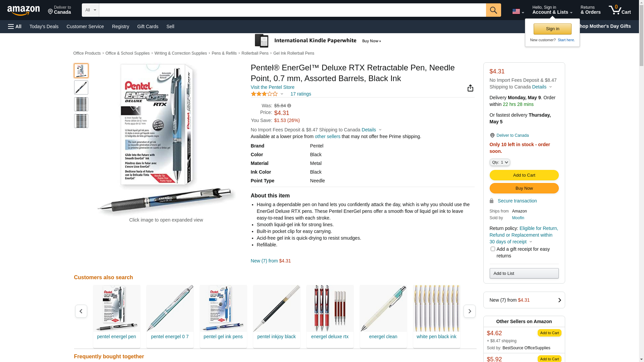Visit the Pentel Store link
This screenshot has width=644, height=362.
click(272, 87)
